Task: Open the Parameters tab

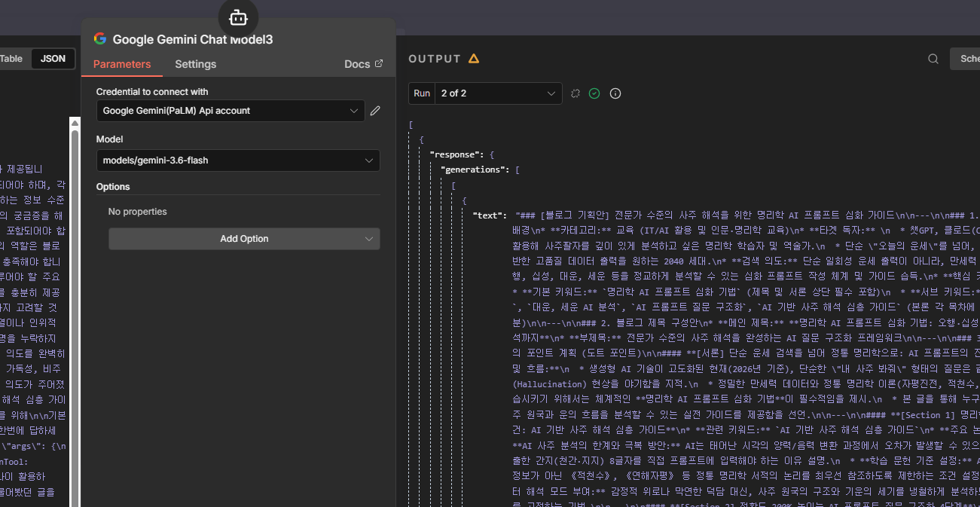Action: pyautogui.click(x=122, y=64)
